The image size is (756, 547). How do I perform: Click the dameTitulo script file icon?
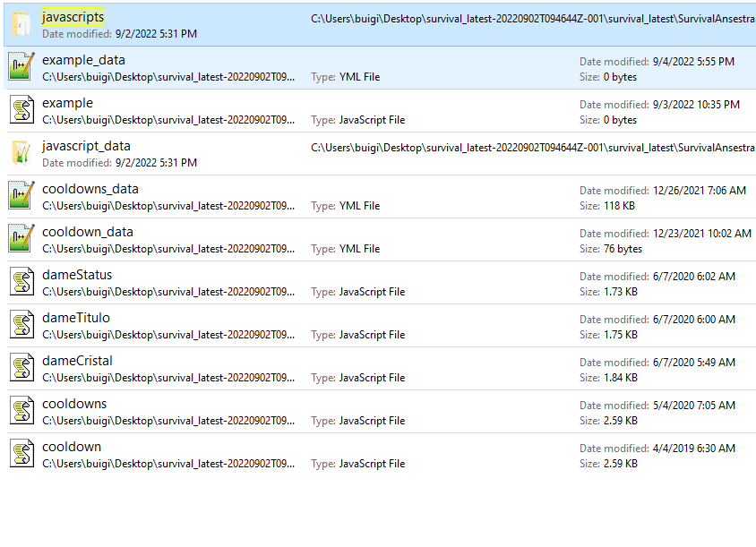pos(21,325)
